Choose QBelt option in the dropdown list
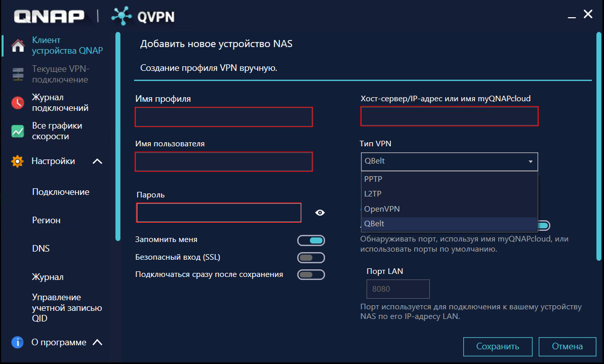604x364 pixels. click(x=449, y=224)
